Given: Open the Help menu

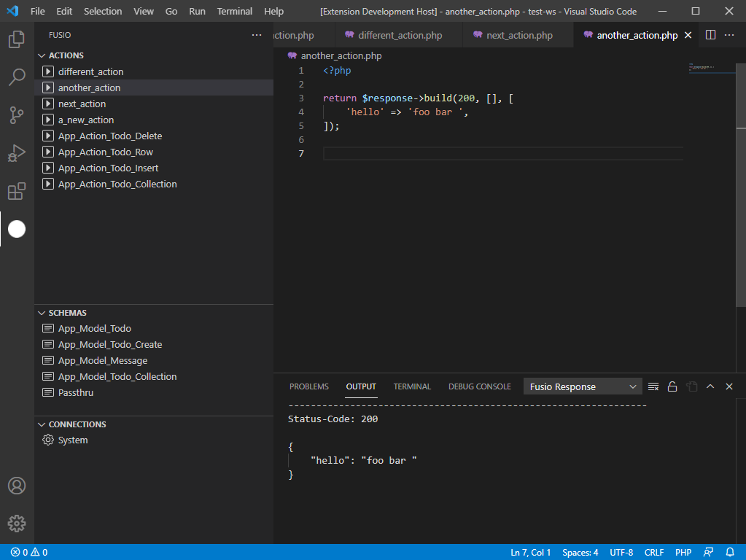Looking at the screenshot, I should coord(273,11).
